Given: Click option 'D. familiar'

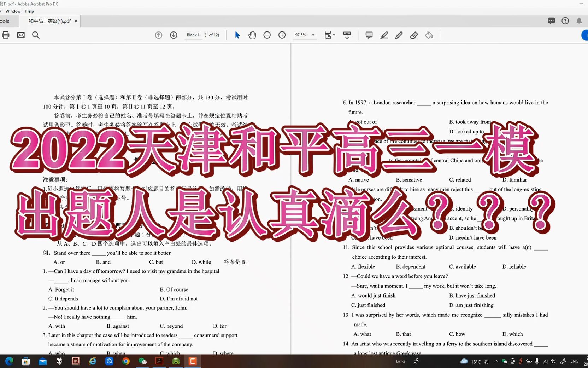Looking at the screenshot, I should 515,180.
